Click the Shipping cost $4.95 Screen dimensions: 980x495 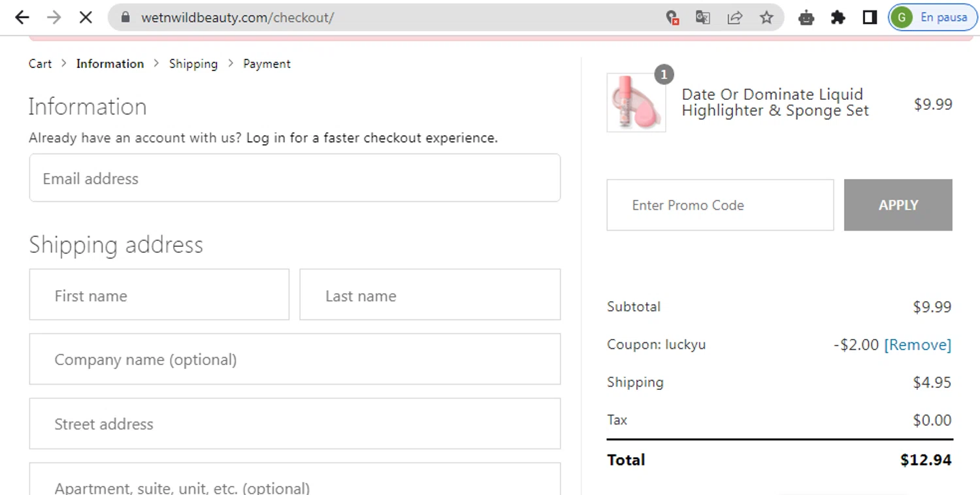[932, 382]
